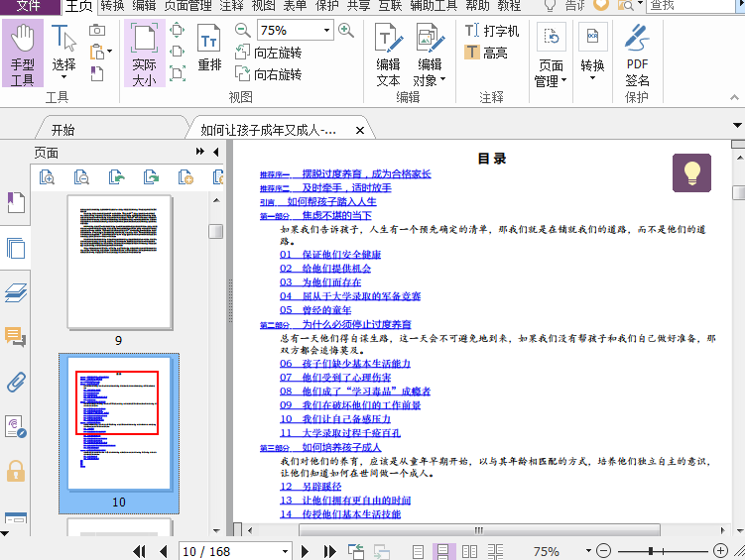The width and height of the screenshot is (745, 560).
Task: Click the enlarge thumbnails icon
Action: [47, 177]
